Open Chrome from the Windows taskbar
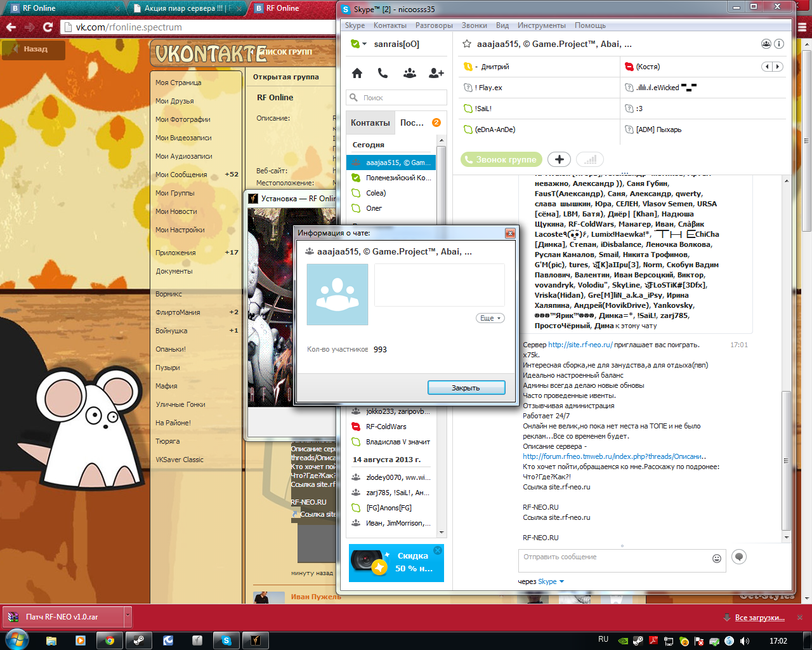The width and height of the screenshot is (812, 650). 109,640
